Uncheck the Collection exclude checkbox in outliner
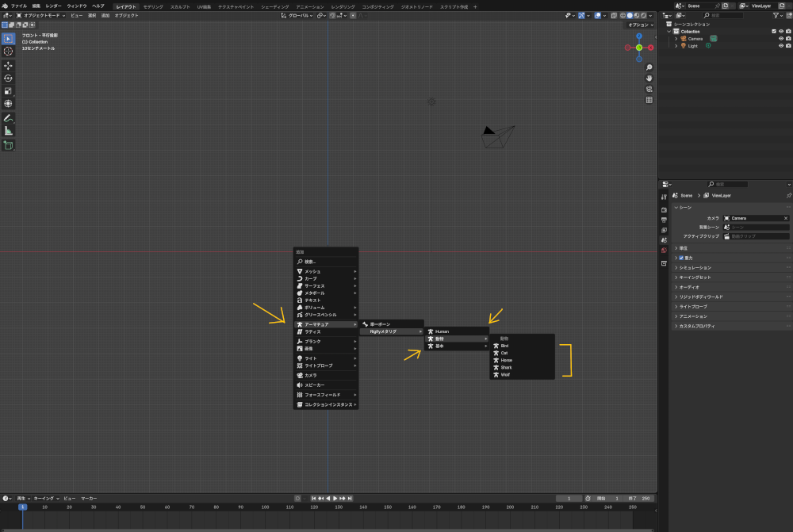The image size is (793, 532). [x=774, y=31]
